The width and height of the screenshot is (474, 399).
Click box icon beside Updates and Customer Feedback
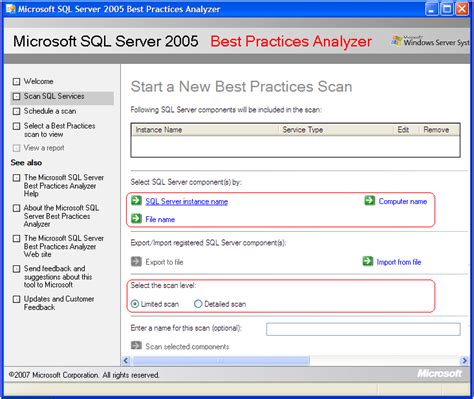16,299
